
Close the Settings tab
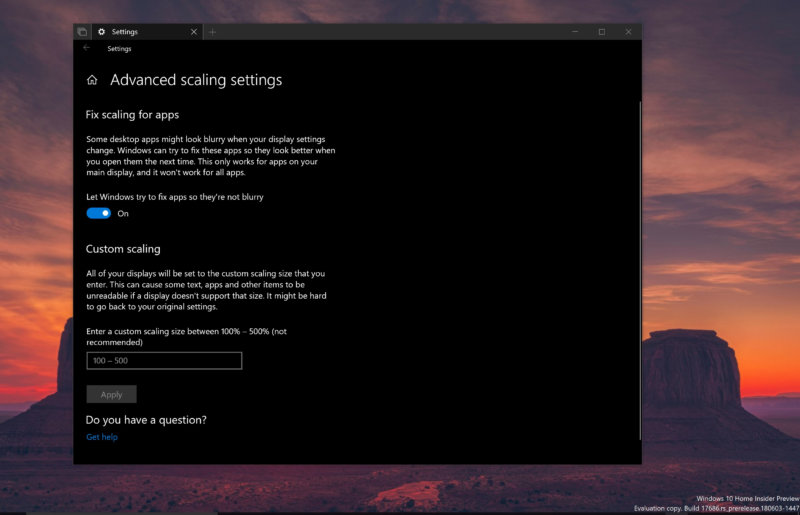point(194,32)
